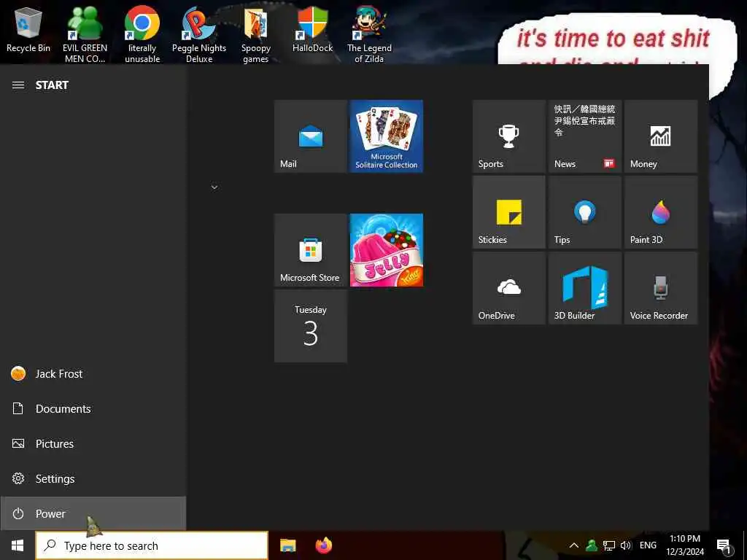This screenshot has height=560, width=747.
Task: Open Documents from the Start sidebar
Action: point(93,408)
